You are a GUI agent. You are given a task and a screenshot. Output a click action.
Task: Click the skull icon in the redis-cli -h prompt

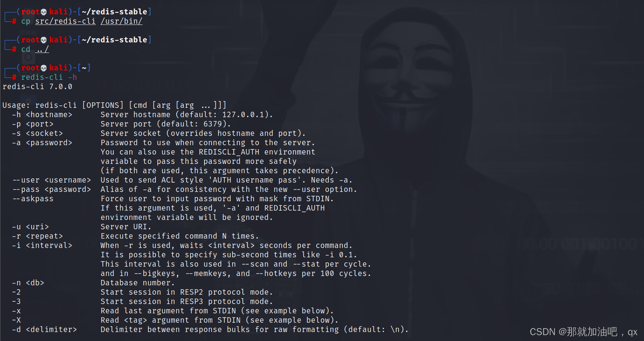(x=44, y=68)
